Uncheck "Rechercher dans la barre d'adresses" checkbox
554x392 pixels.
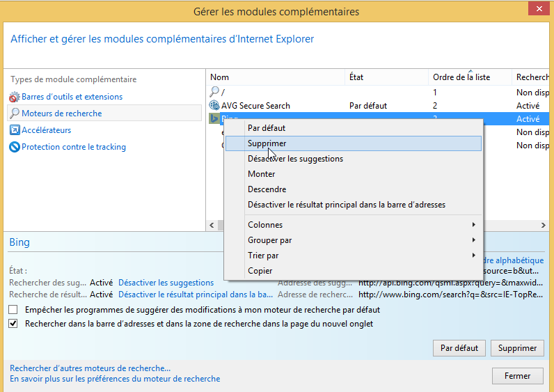[13, 324]
